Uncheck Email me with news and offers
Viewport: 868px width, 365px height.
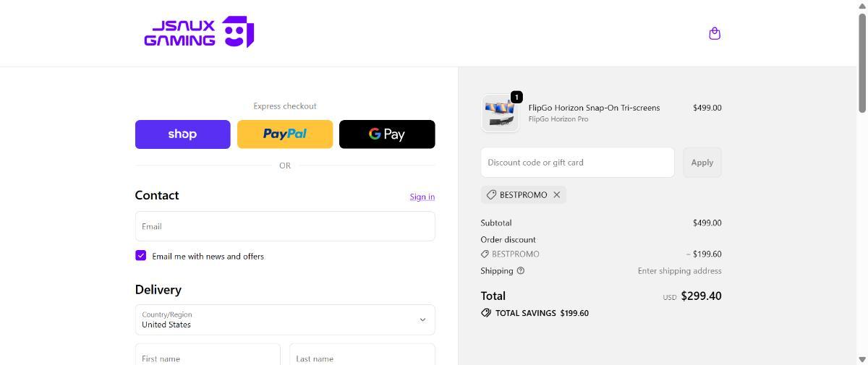pos(141,256)
